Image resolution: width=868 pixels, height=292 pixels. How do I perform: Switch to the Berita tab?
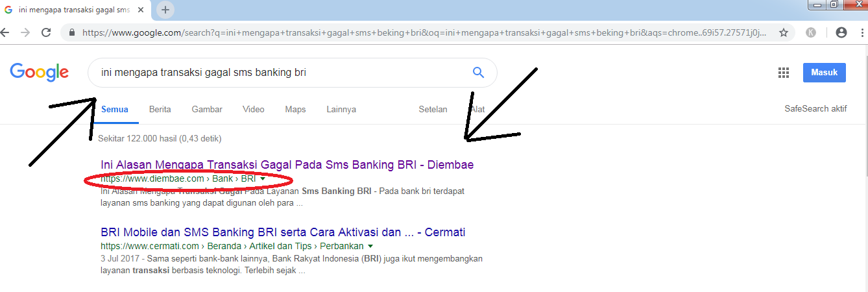[x=160, y=109]
